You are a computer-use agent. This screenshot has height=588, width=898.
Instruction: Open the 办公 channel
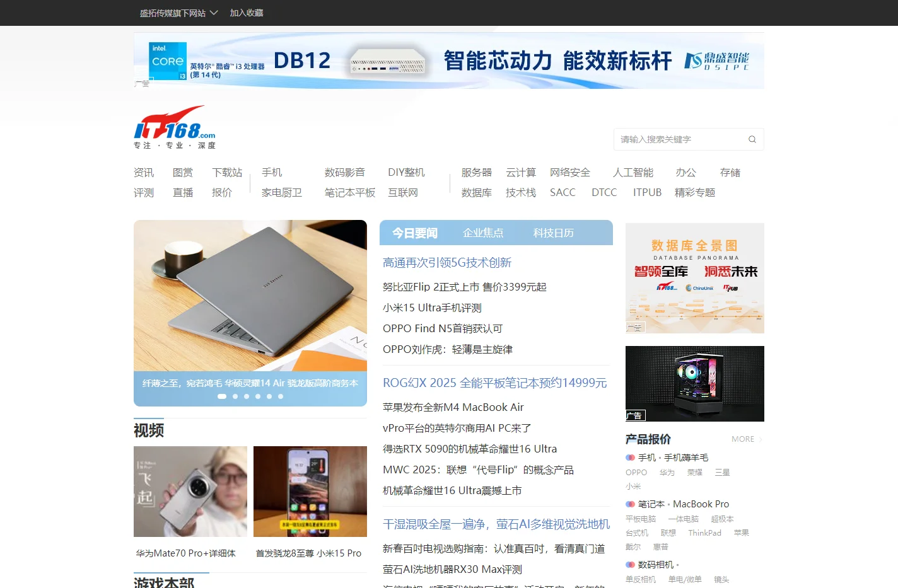(x=686, y=172)
